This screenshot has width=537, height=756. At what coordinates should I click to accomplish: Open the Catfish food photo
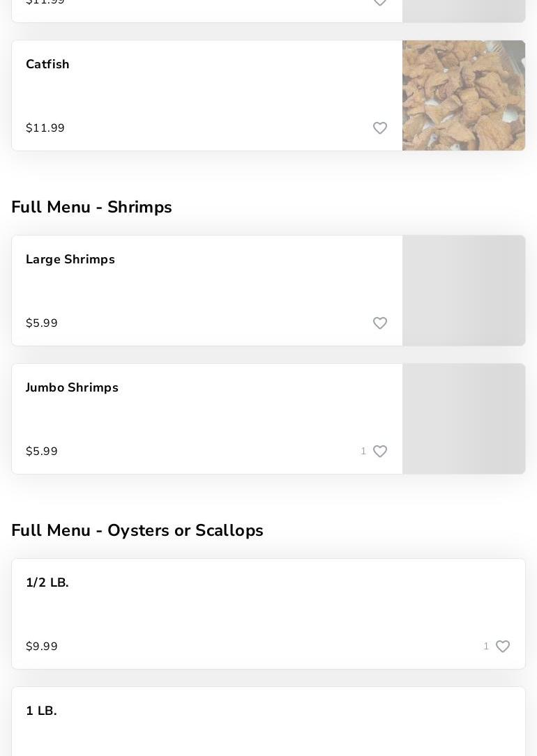tap(464, 95)
